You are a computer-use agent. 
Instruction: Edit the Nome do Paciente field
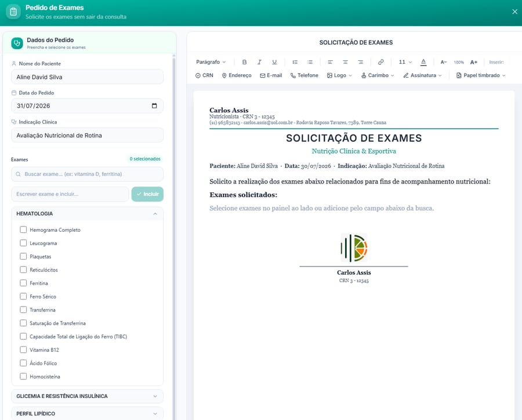tap(87, 77)
